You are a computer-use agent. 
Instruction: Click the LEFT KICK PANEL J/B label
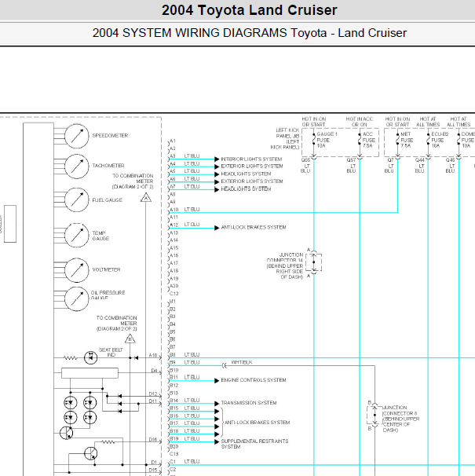pyautogui.click(x=285, y=139)
